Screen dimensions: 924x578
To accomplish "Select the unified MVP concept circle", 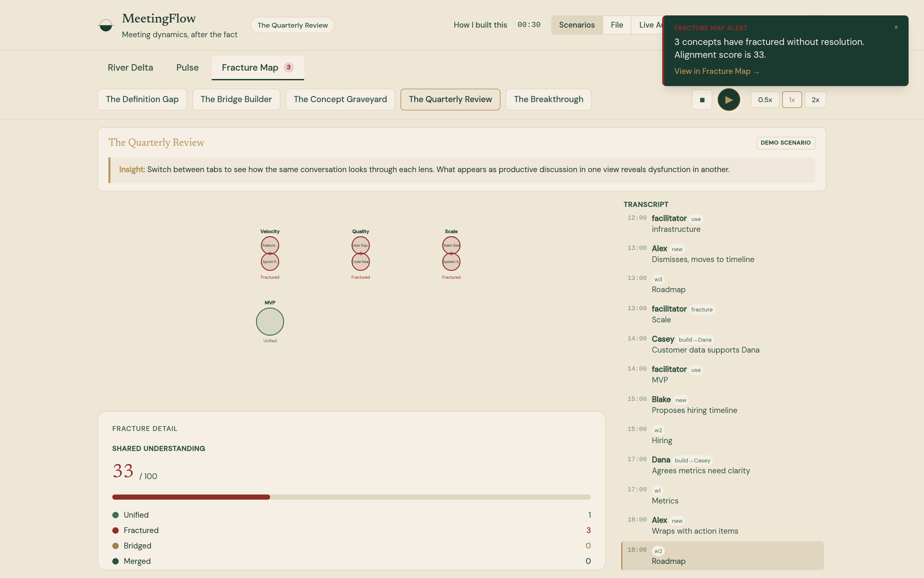I will [270, 321].
